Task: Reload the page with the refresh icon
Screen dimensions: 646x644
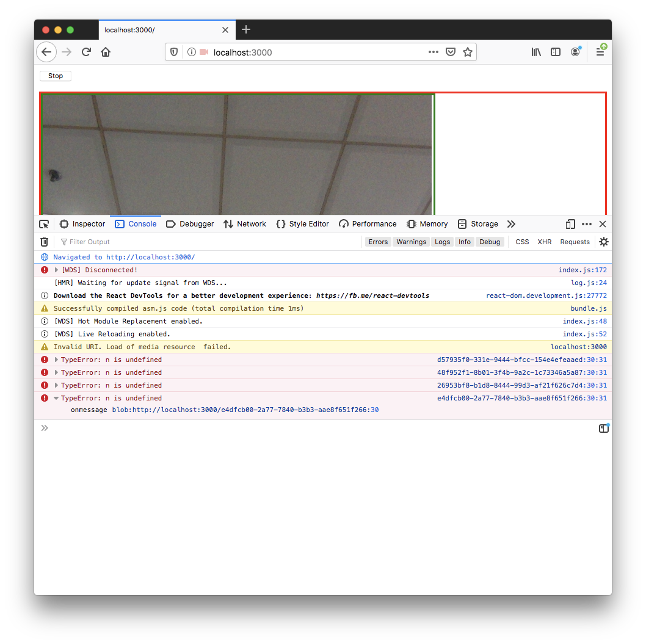Action: click(86, 52)
